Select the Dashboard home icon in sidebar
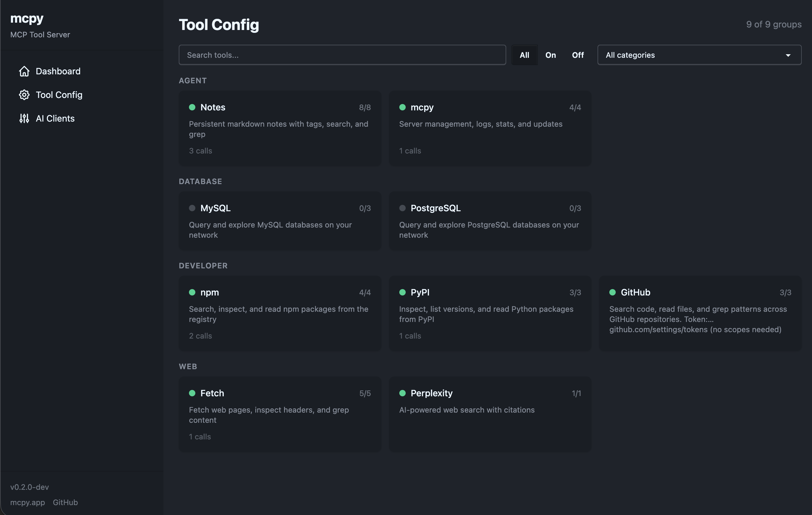The width and height of the screenshot is (812, 515). pos(24,71)
